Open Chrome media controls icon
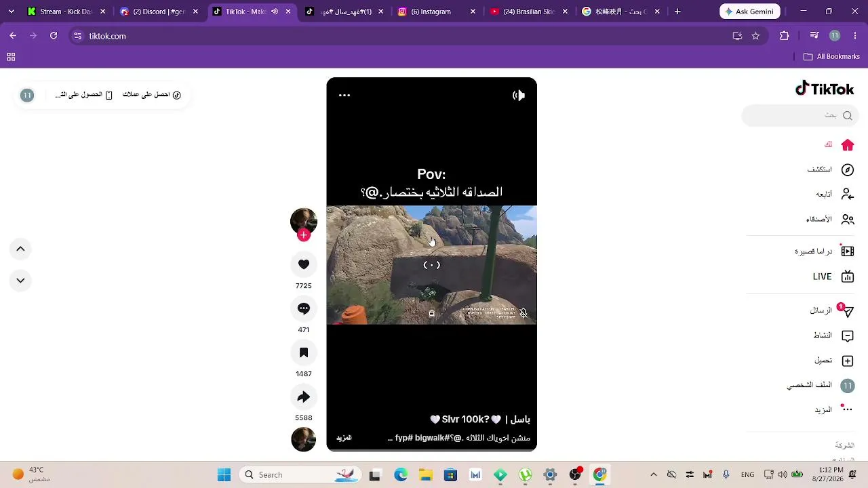Image resolution: width=868 pixels, height=488 pixels. [x=814, y=36]
